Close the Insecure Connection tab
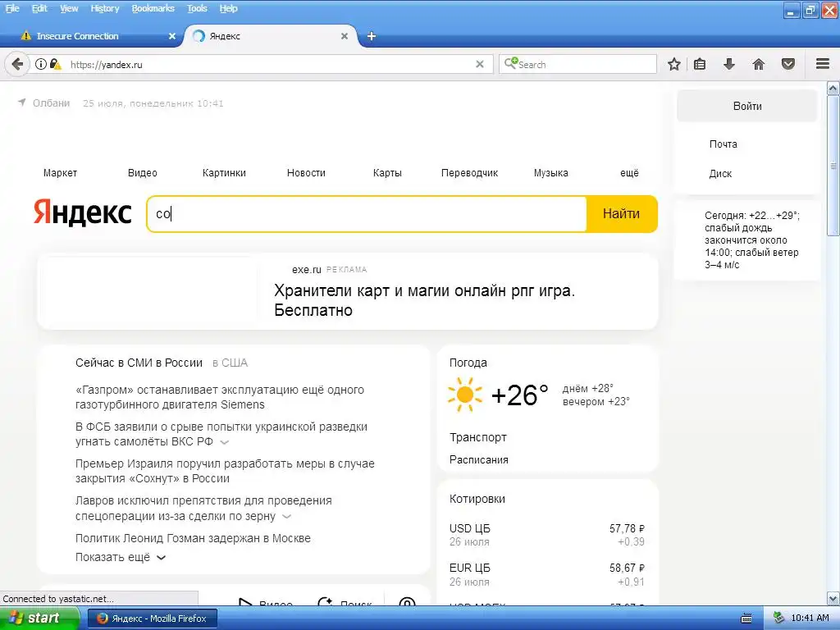 click(172, 36)
